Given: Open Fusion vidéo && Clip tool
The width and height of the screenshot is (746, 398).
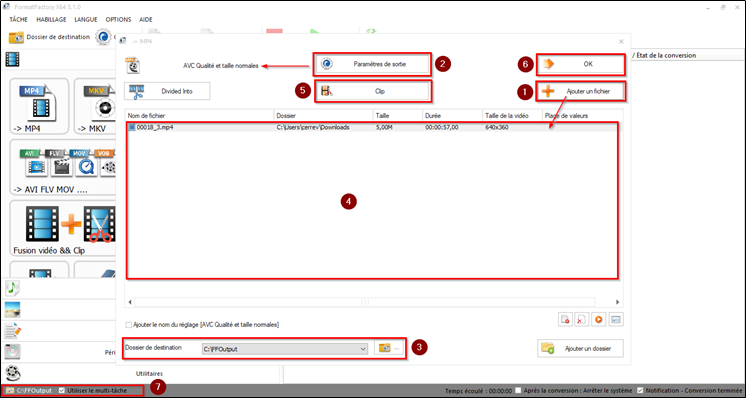Looking at the screenshot, I should [63, 228].
